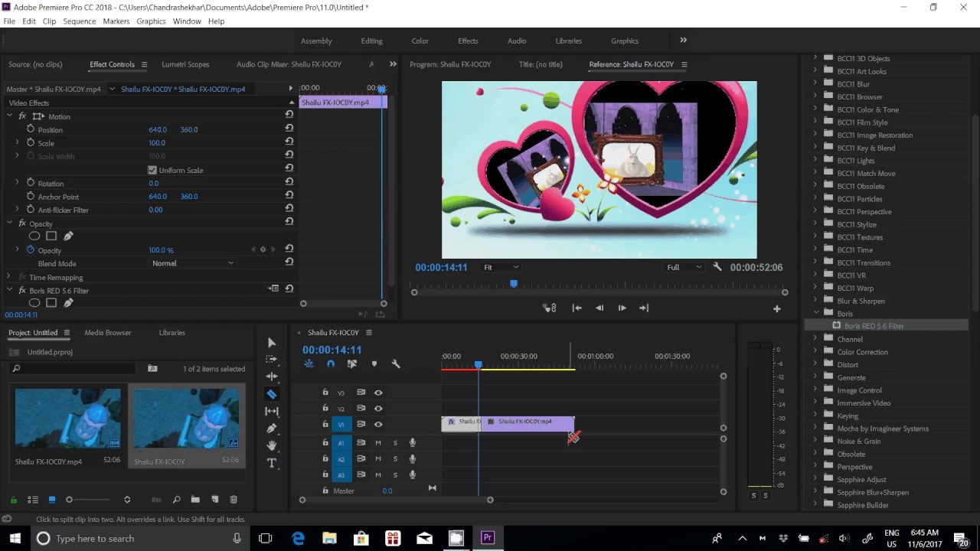Create 4-point polygon mask under Opacity
This screenshot has height=551, width=980.
point(51,236)
